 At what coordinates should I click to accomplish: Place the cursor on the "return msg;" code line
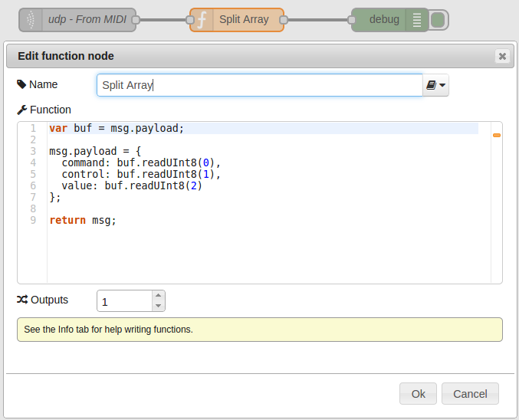pos(83,221)
